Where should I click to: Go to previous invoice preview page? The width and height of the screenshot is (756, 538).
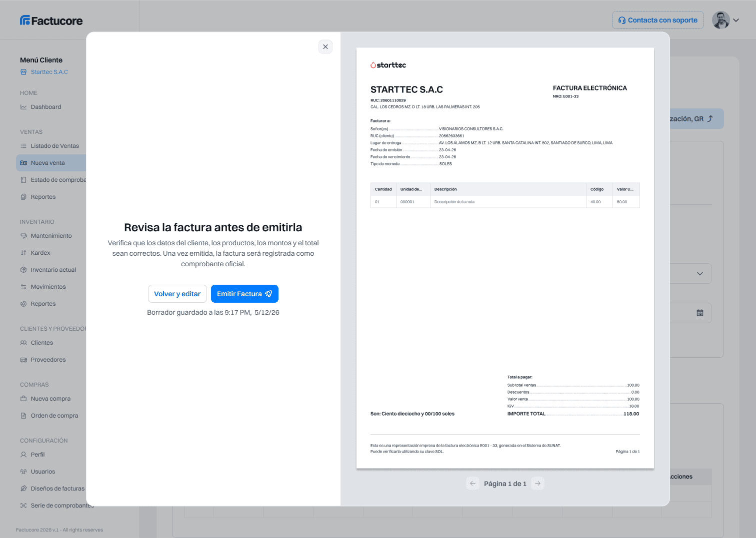click(x=472, y=484)
